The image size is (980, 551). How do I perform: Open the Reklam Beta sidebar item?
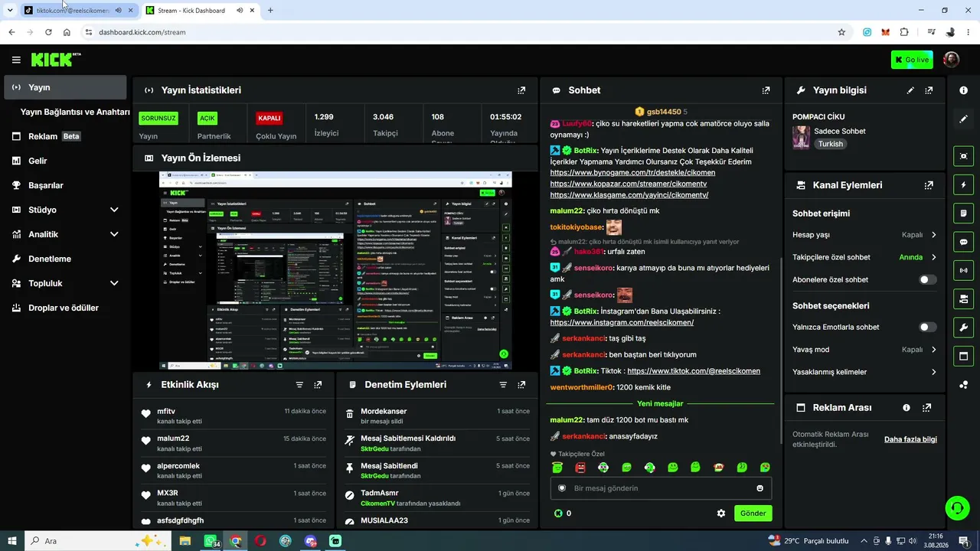point(65,136)
